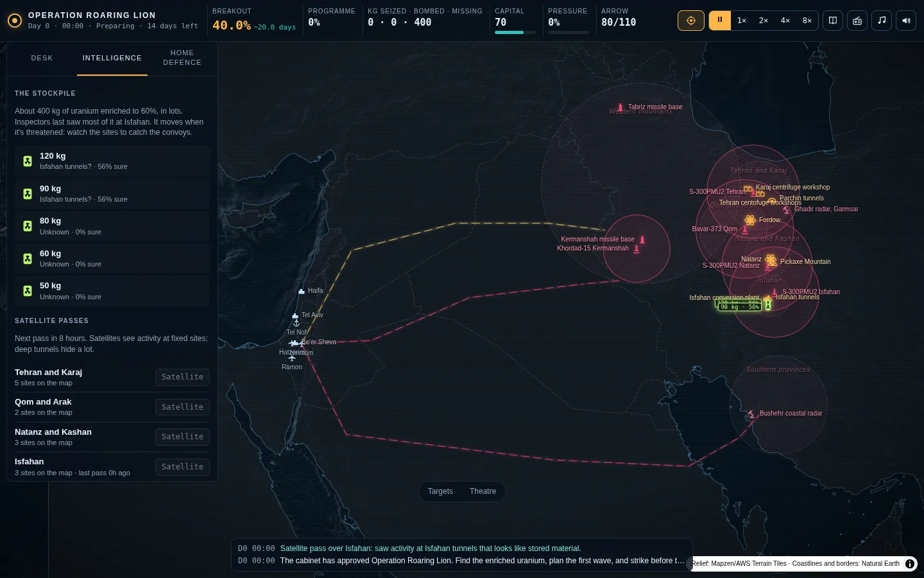Select the Bushehr coastal radar icon
The image size is (924, 578).
751,414
